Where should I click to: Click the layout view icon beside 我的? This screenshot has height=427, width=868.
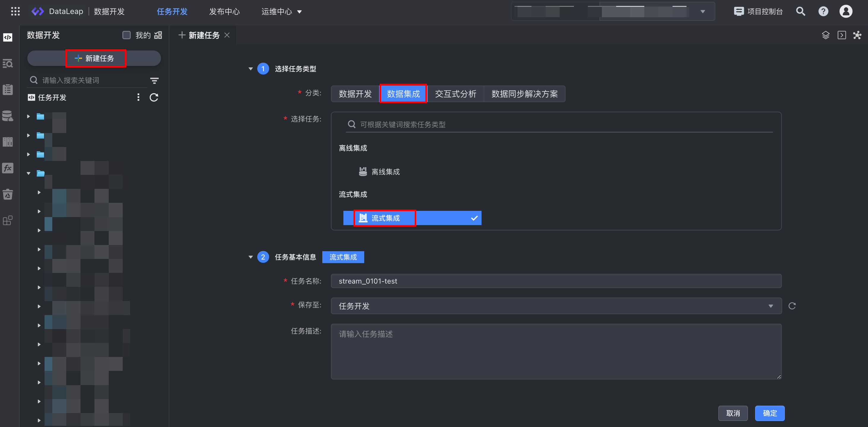point(158,35)
